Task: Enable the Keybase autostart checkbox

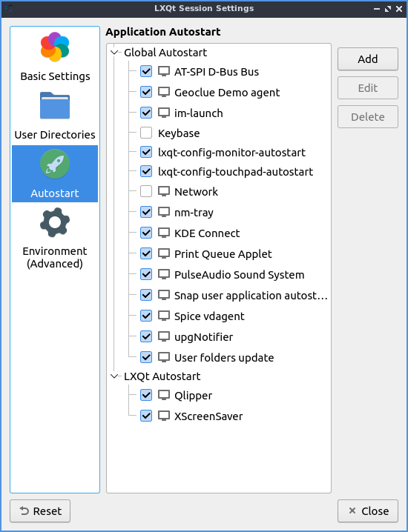Action: point(146,133)
